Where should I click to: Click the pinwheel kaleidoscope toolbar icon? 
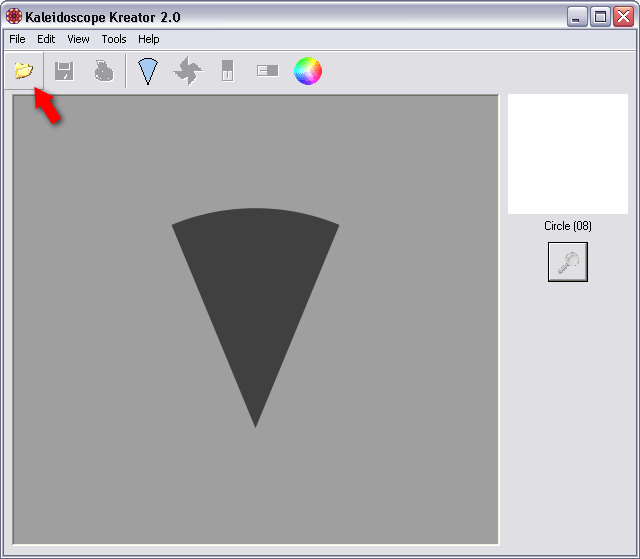point(188,71)
